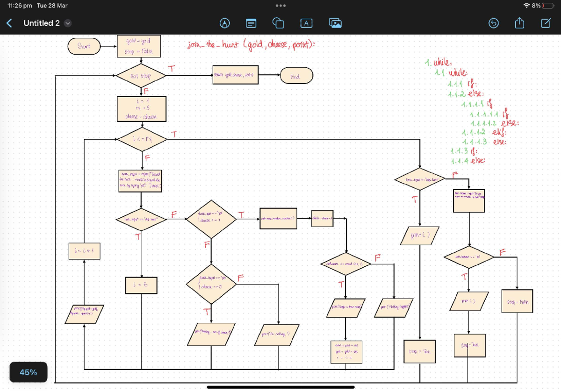
Task: Select the 'not stop' decision diamond
Action: coord(141,75)
